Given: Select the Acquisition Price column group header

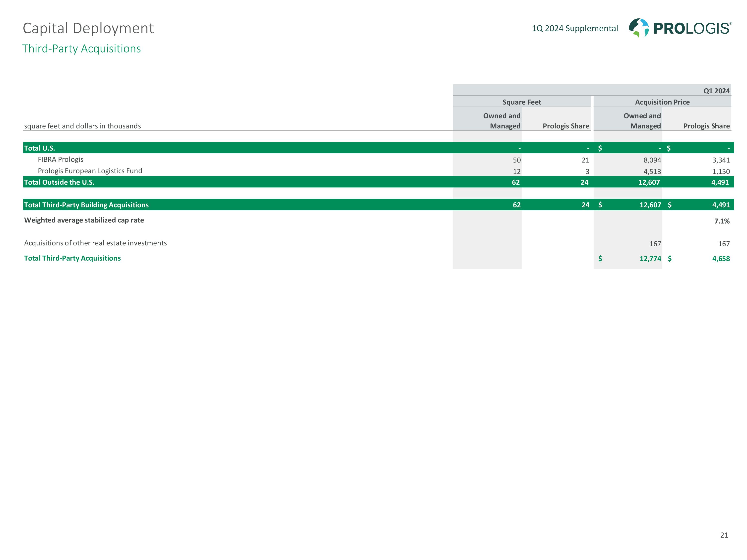Looking at the screenshot, I should (662, 102).
